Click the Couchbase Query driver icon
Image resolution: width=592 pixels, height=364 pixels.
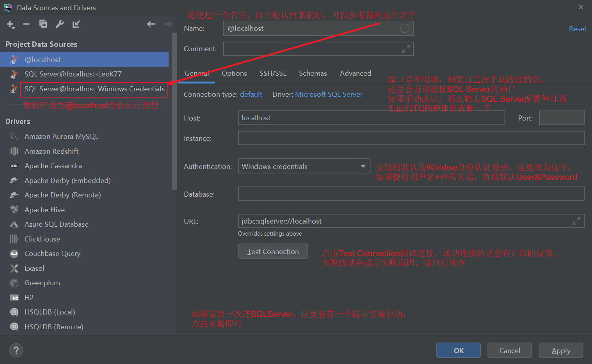pos(14,254)
